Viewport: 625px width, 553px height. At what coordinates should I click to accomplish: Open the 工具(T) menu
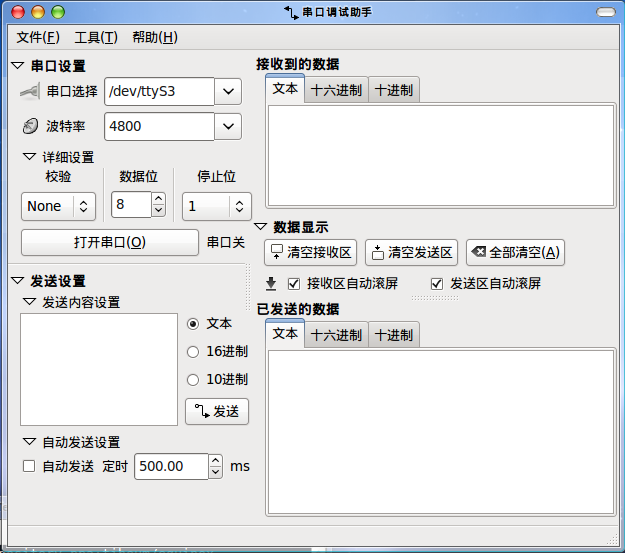click(x=95, y=37)
